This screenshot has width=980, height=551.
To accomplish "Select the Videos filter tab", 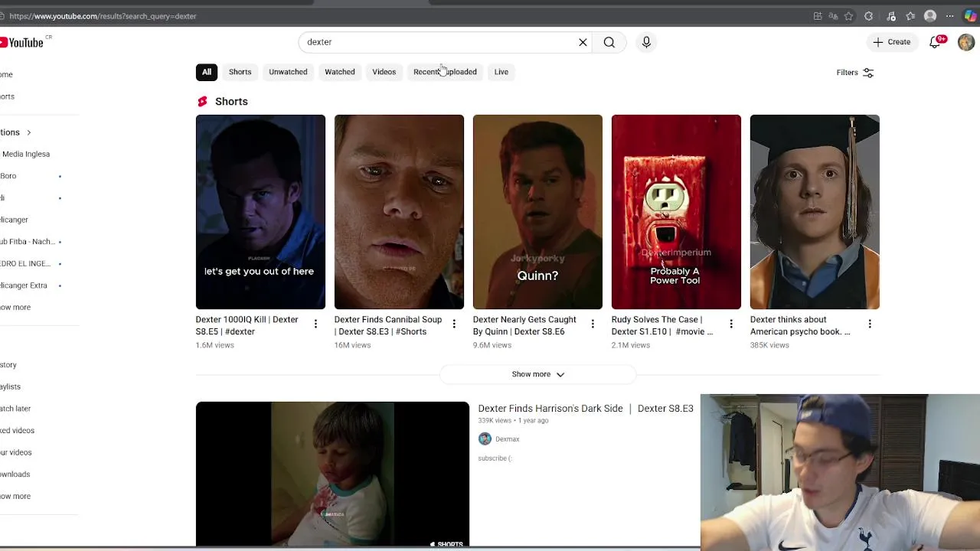I will pos(384,72).
